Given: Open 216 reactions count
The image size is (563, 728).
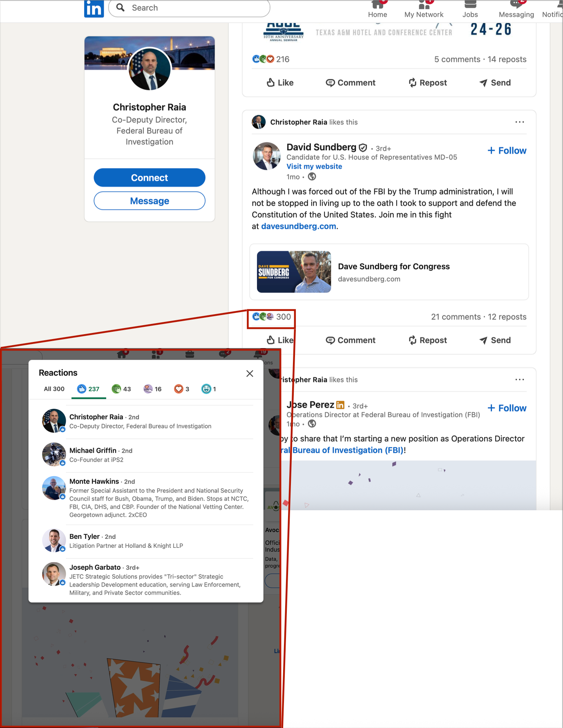Looking at the screenshot, I should point(271,59).
